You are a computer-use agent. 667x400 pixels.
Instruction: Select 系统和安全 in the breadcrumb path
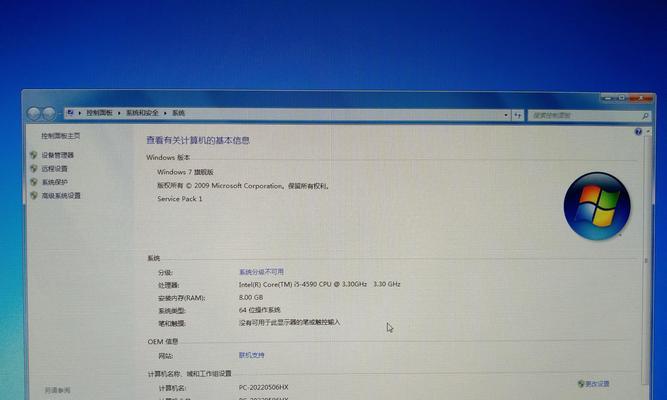(x=144, y=114)
